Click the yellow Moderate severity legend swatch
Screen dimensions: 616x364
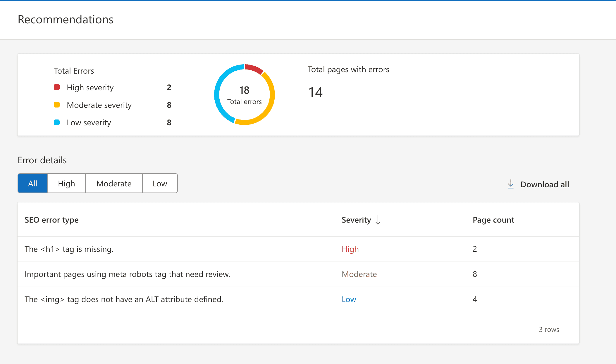tap(57, 105)
